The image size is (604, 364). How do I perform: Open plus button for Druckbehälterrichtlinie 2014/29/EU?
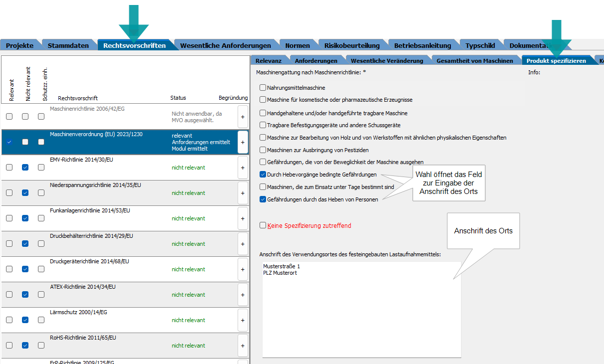[x=243, y=244]
